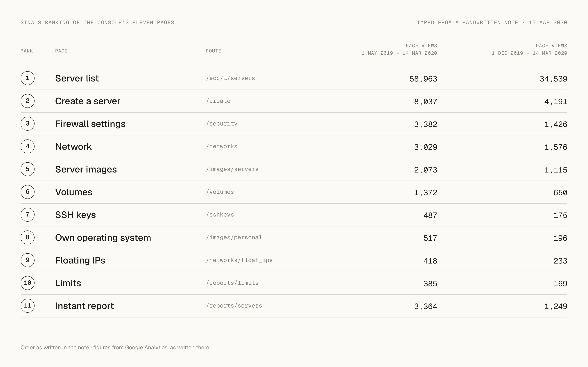
Task: Click the circled rank 1 badge
Action: click(x=27, y=78)
